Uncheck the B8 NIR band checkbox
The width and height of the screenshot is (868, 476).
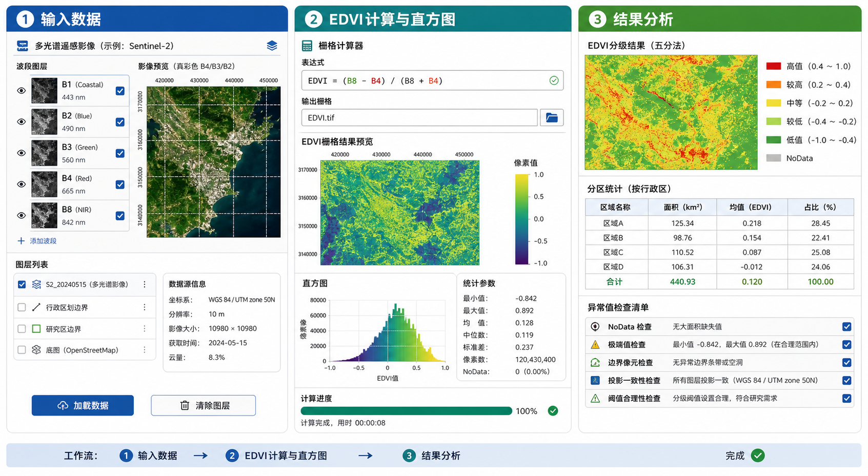pyautogui.click(x=120, y=216)
